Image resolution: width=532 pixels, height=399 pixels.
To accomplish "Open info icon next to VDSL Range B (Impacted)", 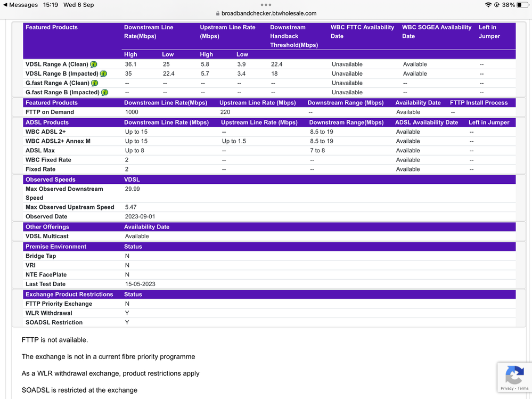I will pos(103,74).
